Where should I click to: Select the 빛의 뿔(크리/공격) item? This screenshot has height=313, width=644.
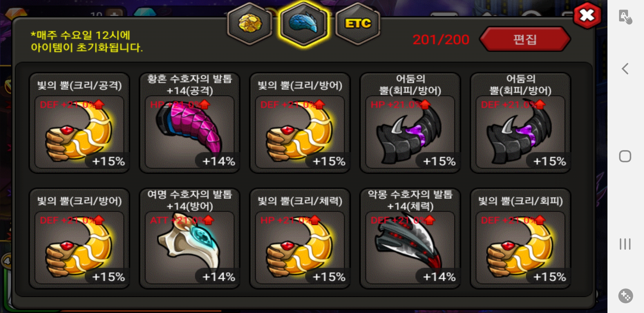[79, 123]
